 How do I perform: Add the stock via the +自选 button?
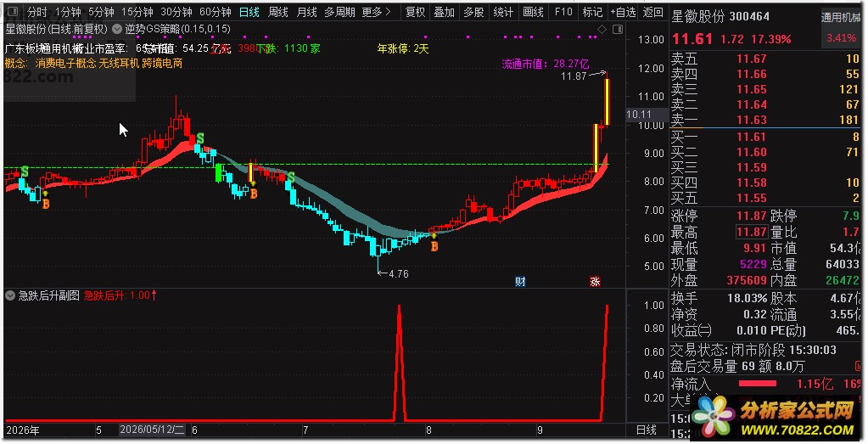tap(624, 12)
